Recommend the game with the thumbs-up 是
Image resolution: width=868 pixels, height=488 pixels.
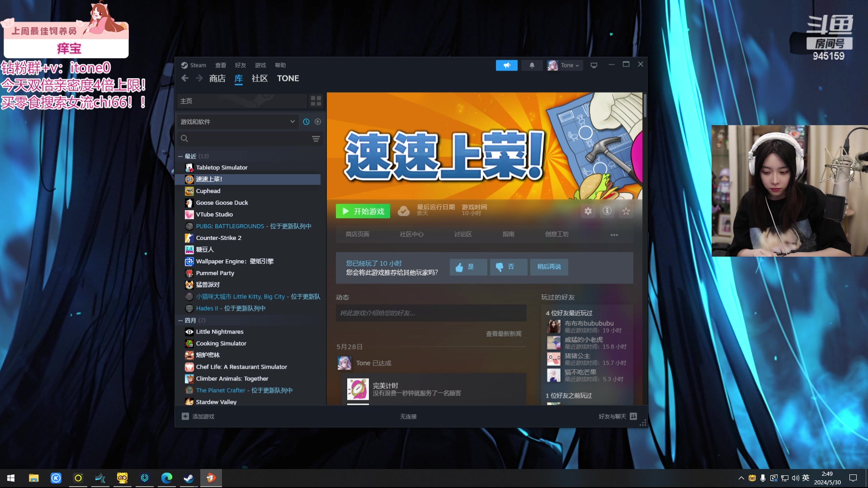click(x=468, y=267)
